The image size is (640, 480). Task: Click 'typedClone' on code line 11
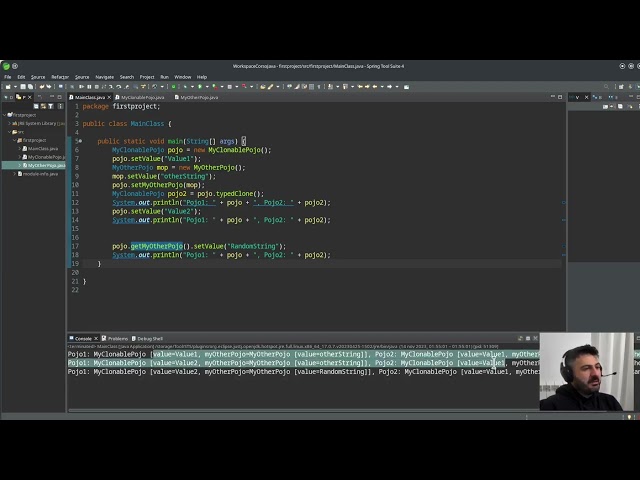coord(235,194)
